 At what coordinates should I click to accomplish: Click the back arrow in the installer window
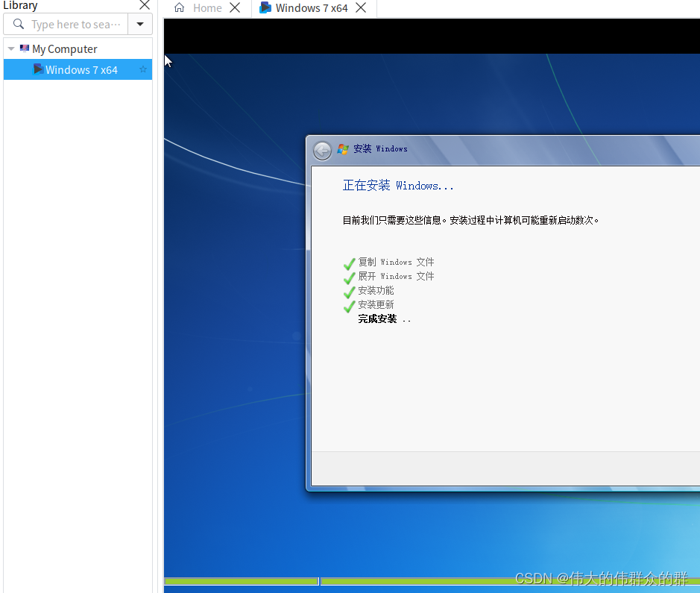point(322,150)
